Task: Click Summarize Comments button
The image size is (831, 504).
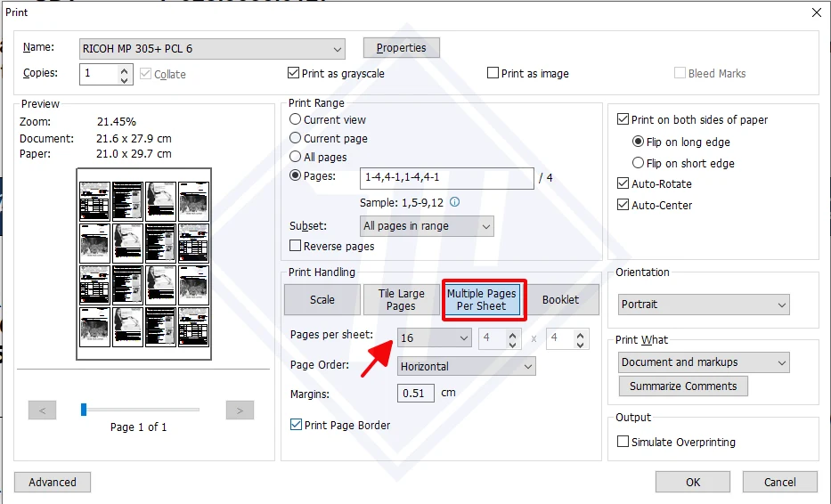Action: (683, 386)
